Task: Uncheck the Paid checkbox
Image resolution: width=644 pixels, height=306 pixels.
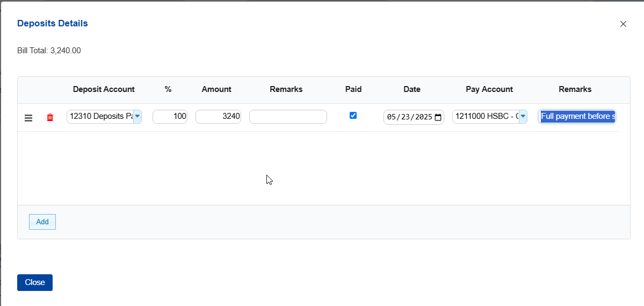Action: [x=353, y=115]
